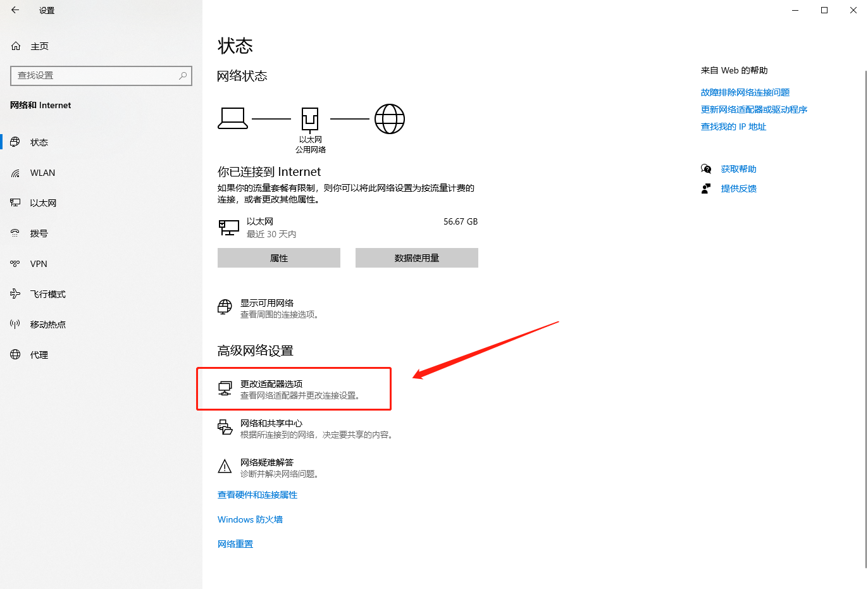Open the 拨号 settings page
Viewport: 868px width, 589px height.
tap(101, 233)
